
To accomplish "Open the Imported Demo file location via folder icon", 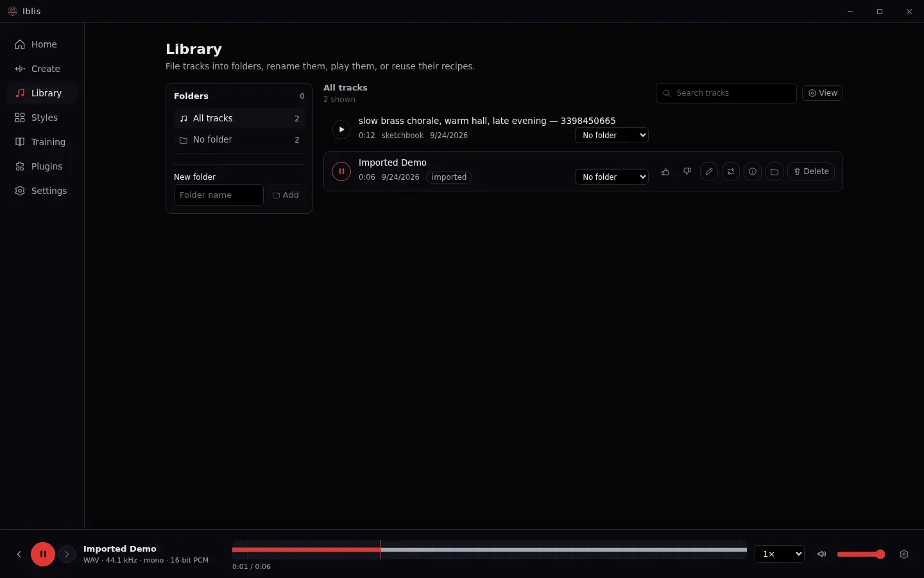I will point(774,171).
